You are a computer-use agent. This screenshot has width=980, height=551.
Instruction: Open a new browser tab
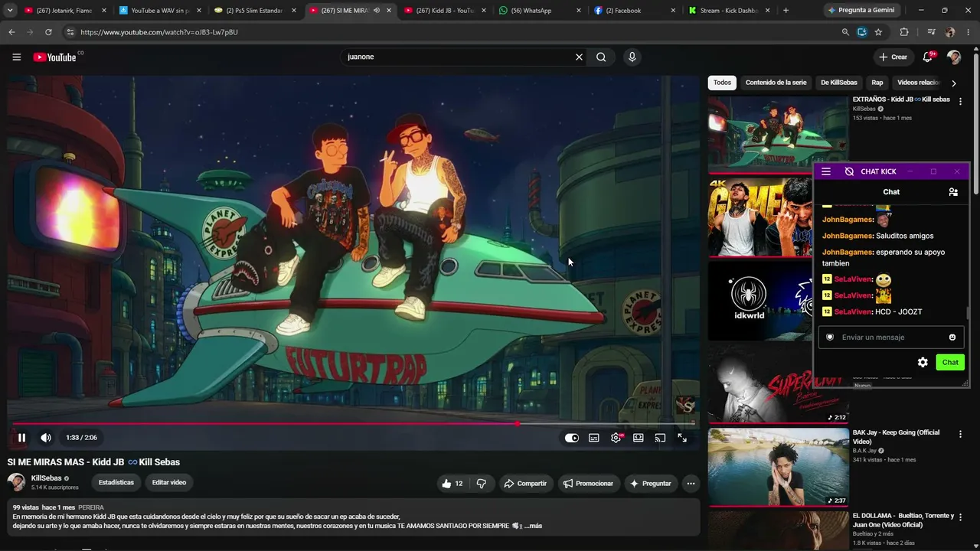[786, 11]
